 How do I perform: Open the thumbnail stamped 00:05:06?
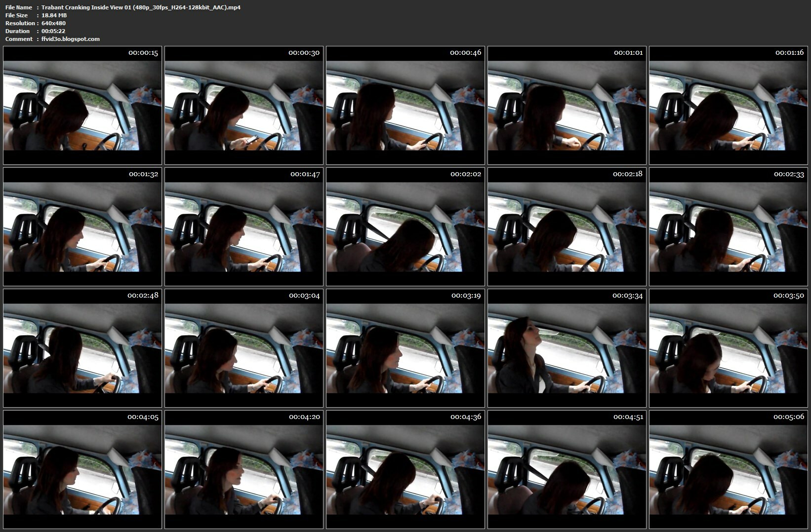tap(729, 469)
